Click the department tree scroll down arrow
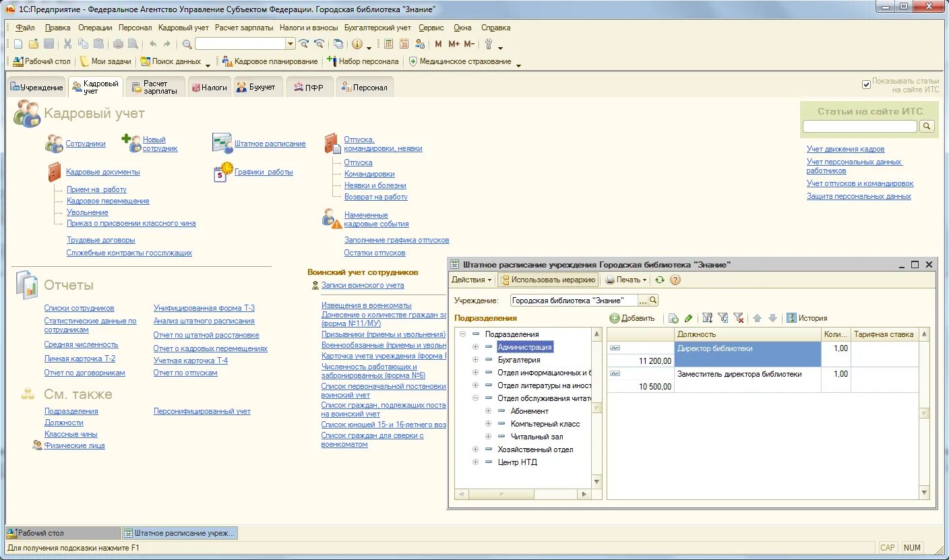Image resolution: width=949 pixels, height=560 pixels. [596, 481]
